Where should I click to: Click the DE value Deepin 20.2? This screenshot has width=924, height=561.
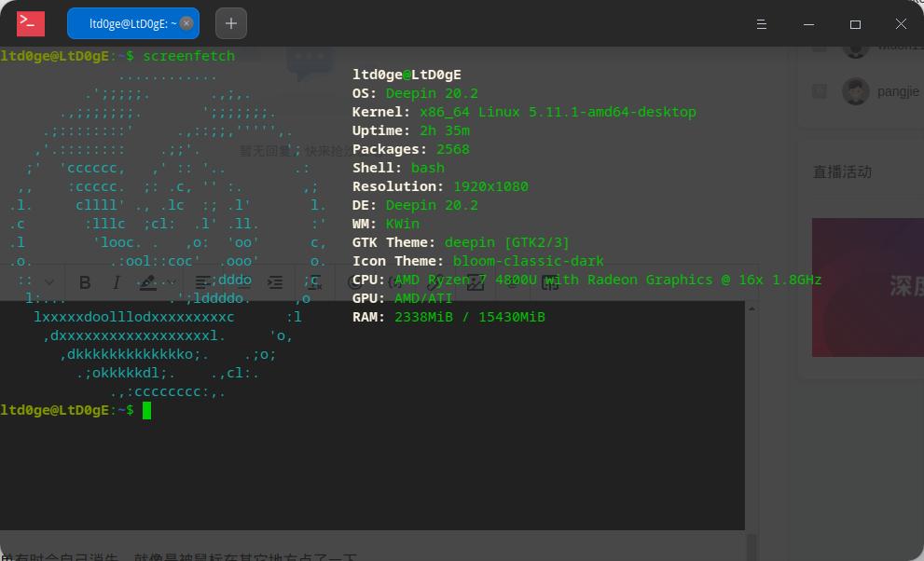(x=432, y=205)
